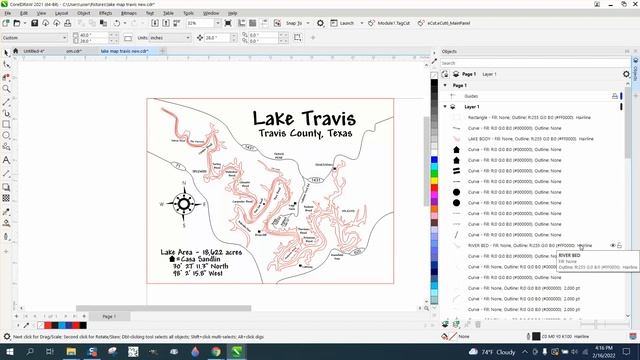
Task: Open the Options gear in the toolbar
Action: click(320, 23)
